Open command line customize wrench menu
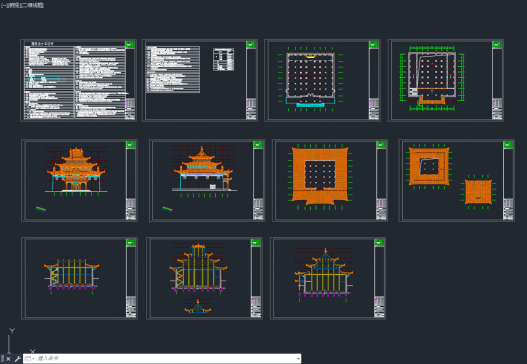527x364 pixels. (17, 359)
